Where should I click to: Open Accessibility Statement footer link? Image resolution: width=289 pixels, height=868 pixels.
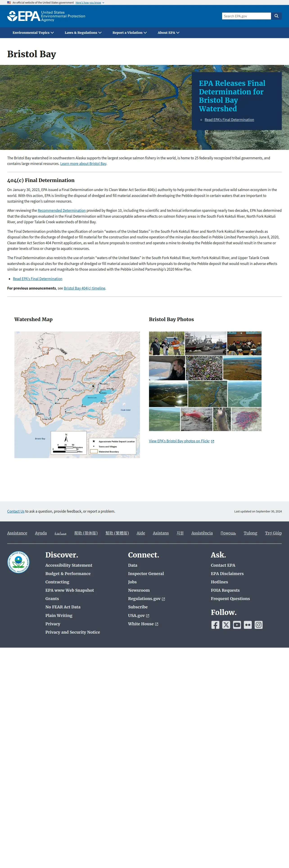point(69,565)
